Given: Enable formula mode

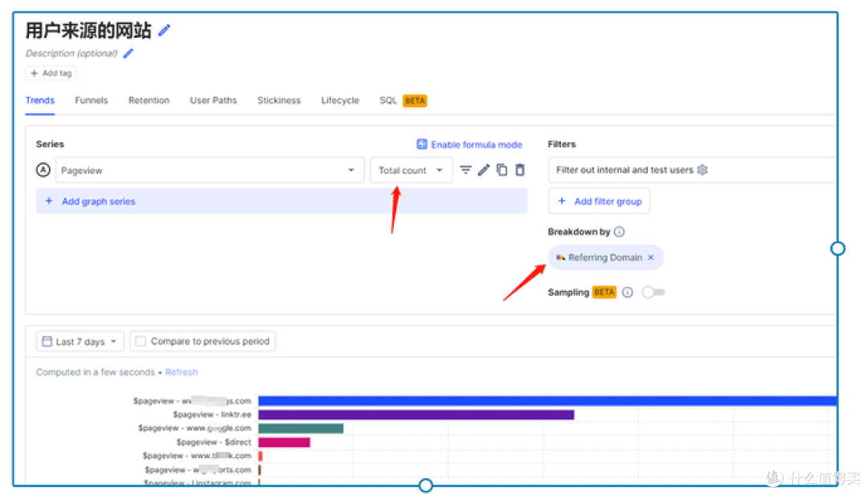Looking at the screenshot, I should (x=469, y=145).
